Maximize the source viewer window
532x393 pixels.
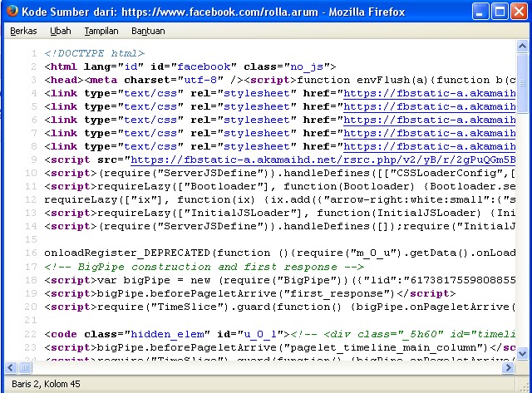[x=500, y=12]
